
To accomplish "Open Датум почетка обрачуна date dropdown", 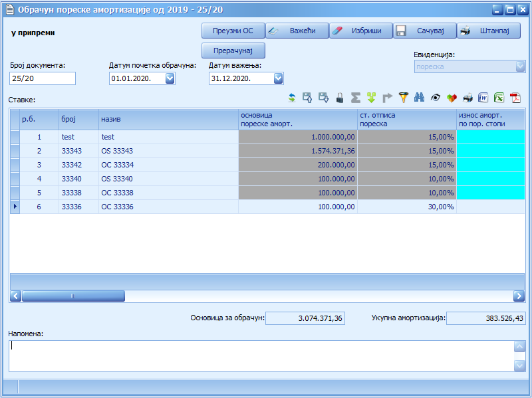I will pyautogui.click(x=170, y=78).
